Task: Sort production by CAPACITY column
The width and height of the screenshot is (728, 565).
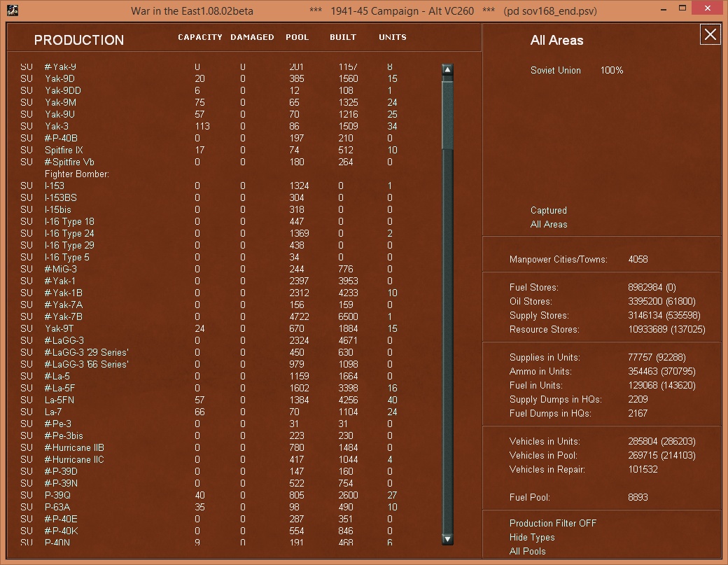Action: click(x=200, y=38)
